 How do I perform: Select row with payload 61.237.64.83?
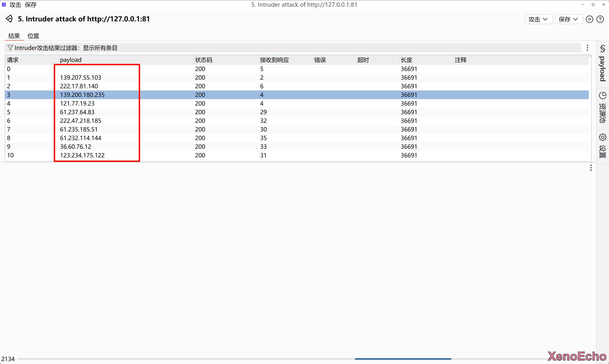(x=77, y=112)
